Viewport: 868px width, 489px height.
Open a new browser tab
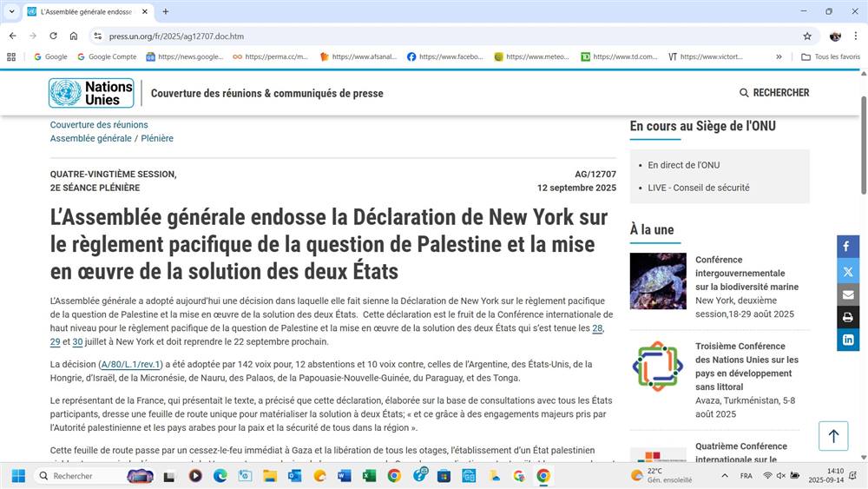point(166,11)
